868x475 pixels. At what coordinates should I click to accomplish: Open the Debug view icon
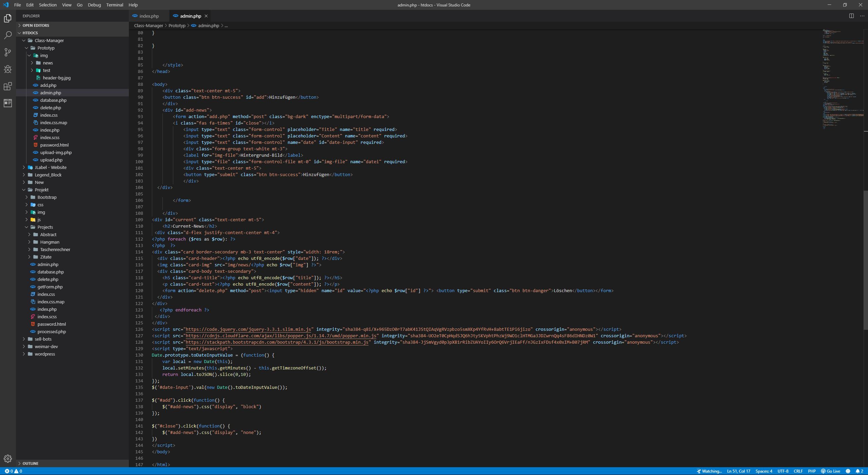pos(7,69)
